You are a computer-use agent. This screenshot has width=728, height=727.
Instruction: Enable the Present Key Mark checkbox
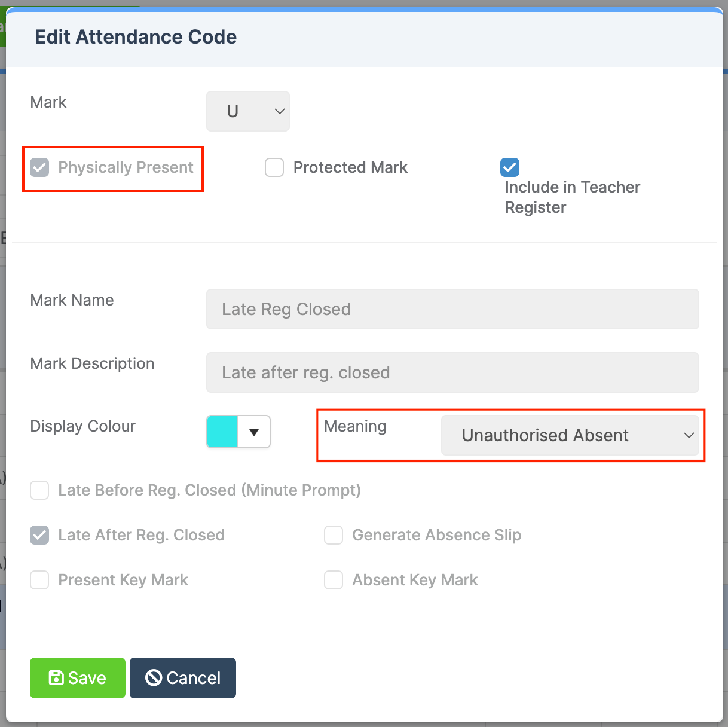(40, 580)
